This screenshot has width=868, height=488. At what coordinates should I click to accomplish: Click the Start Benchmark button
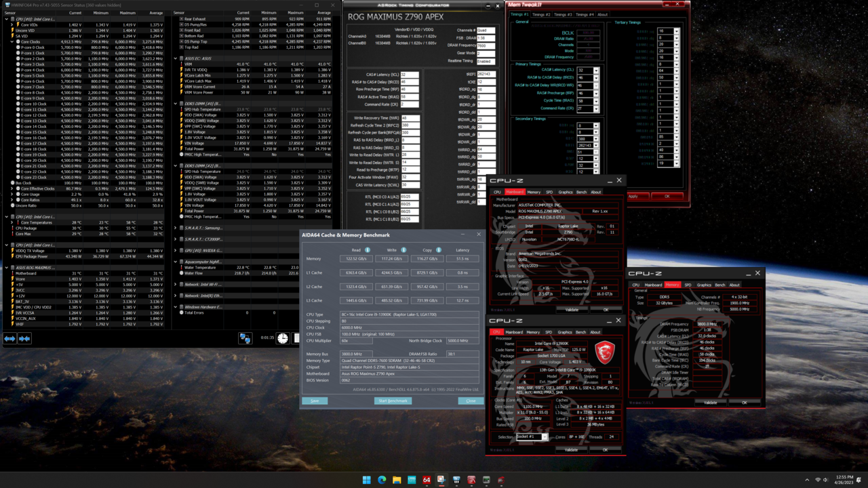pos(393,401)
